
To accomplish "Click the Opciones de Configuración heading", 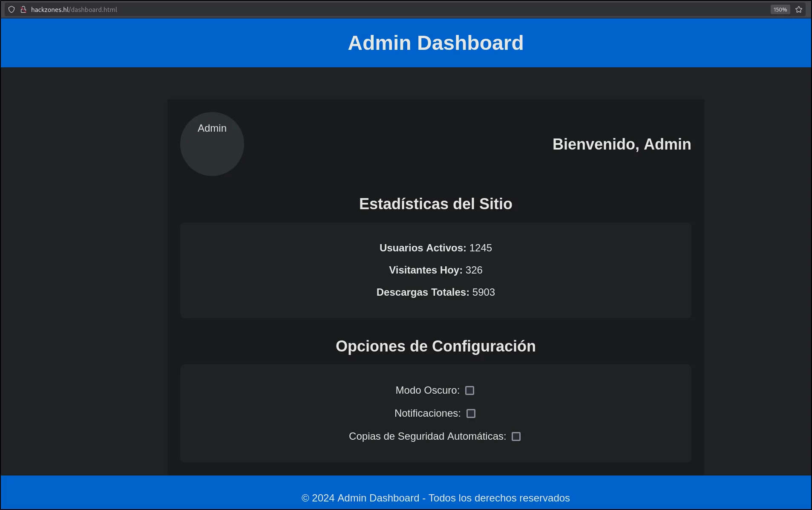I will (x=435, y=346).
